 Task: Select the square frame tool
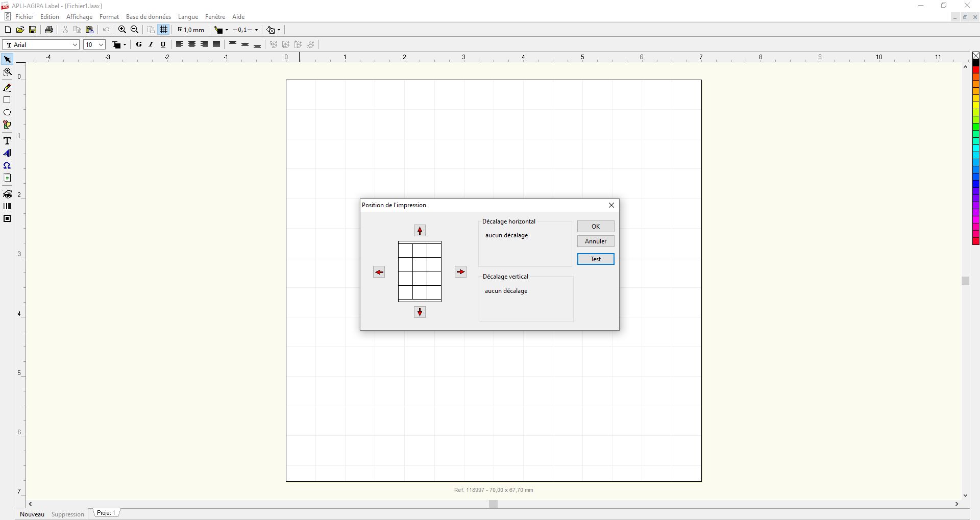point(7,218)
